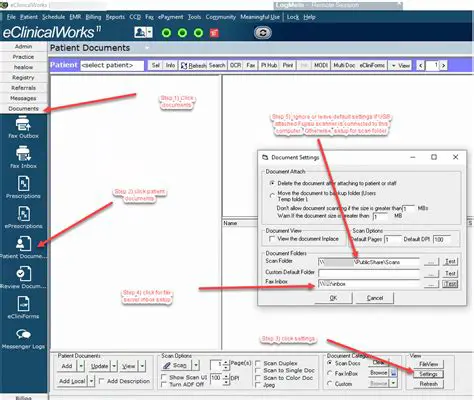Check Scan to Single Doc

258,370
